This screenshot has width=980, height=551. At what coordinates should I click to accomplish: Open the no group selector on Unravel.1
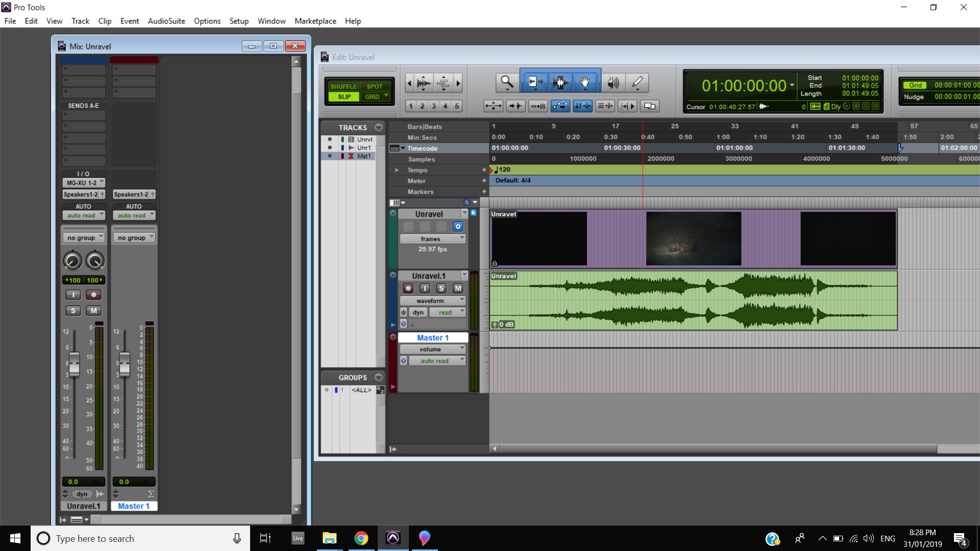[84, 238]
